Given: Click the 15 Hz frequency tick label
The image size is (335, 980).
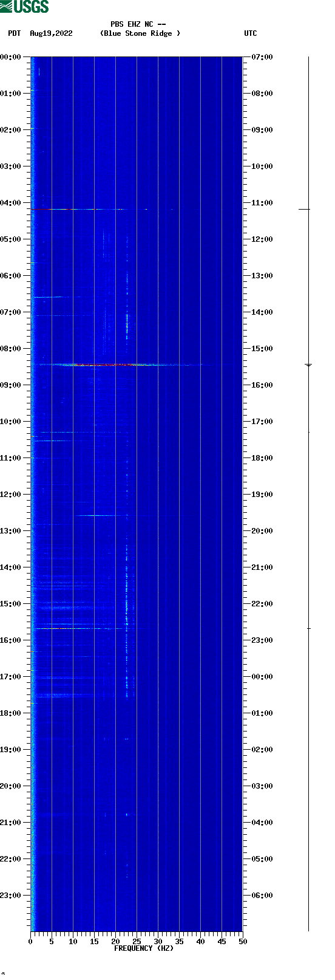Looking at the screenshot, I should point(94,942).
